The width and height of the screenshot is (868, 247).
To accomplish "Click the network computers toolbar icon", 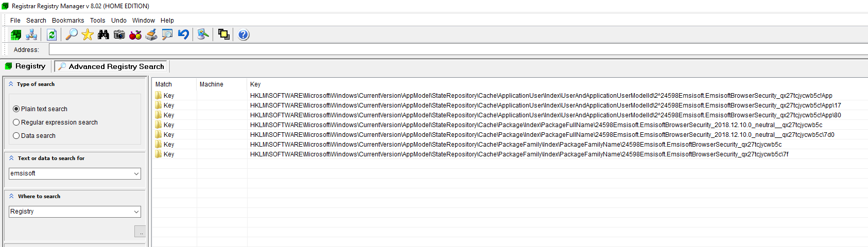I will click(x=32, y=34).
